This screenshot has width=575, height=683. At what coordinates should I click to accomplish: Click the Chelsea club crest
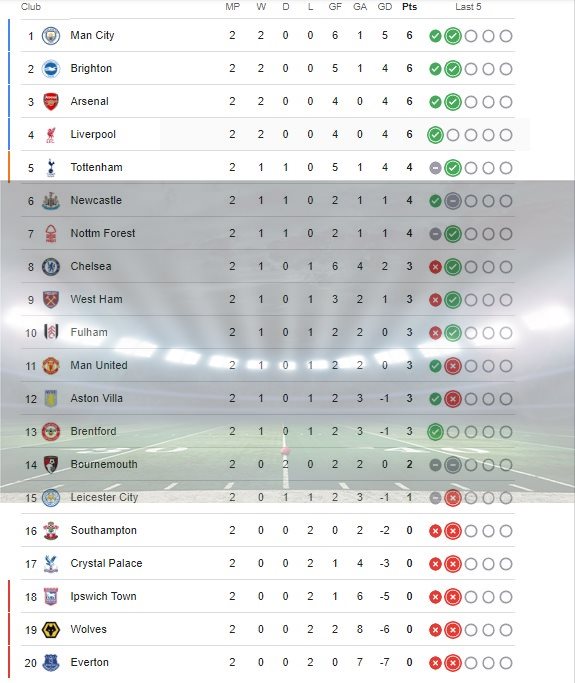51,267
